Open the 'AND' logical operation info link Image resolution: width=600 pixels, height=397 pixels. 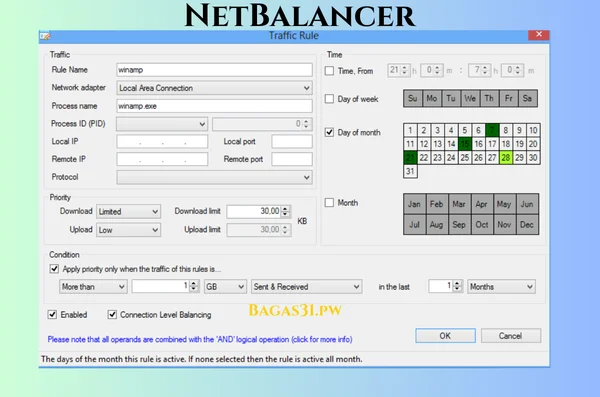tap(200, 339)
